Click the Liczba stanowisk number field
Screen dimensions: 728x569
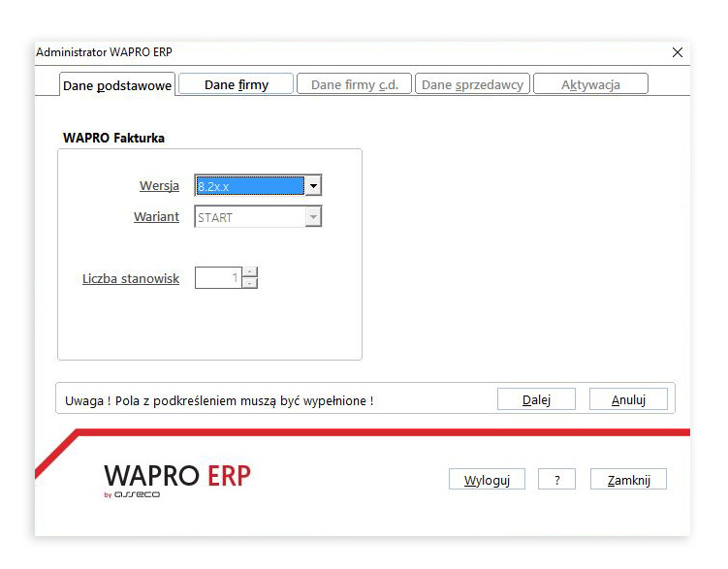[218, 277]
